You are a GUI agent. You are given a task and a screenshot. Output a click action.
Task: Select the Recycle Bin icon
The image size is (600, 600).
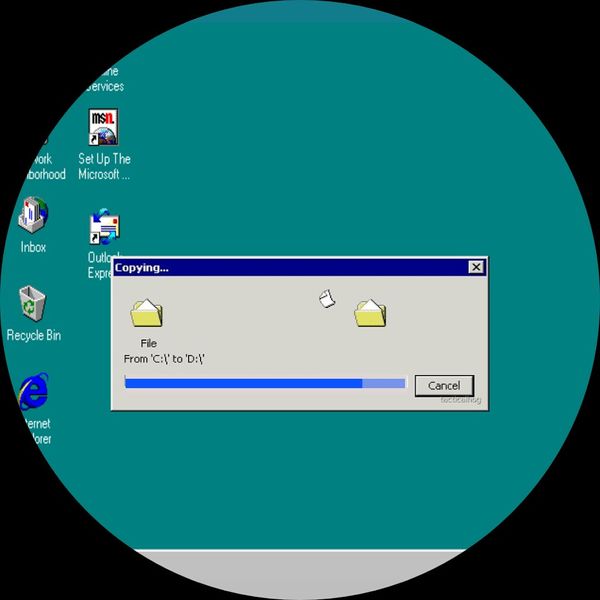pos(33,303)
